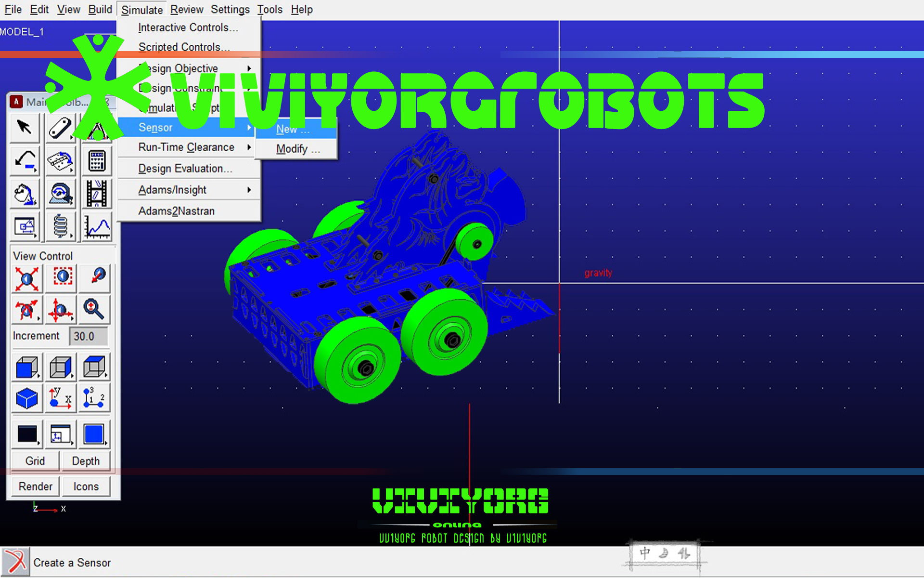Expand the Adams/Insight submenu
Viewport: 924px width, 578px height.
(x=172, y=189)
